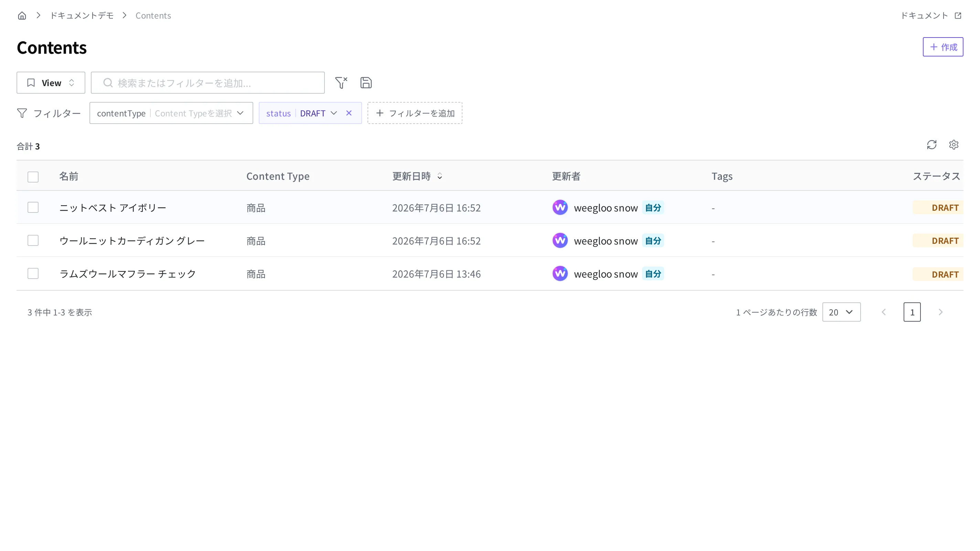
Task: Click external-link icon beside ドキュメント
Action: pos(958,15)
